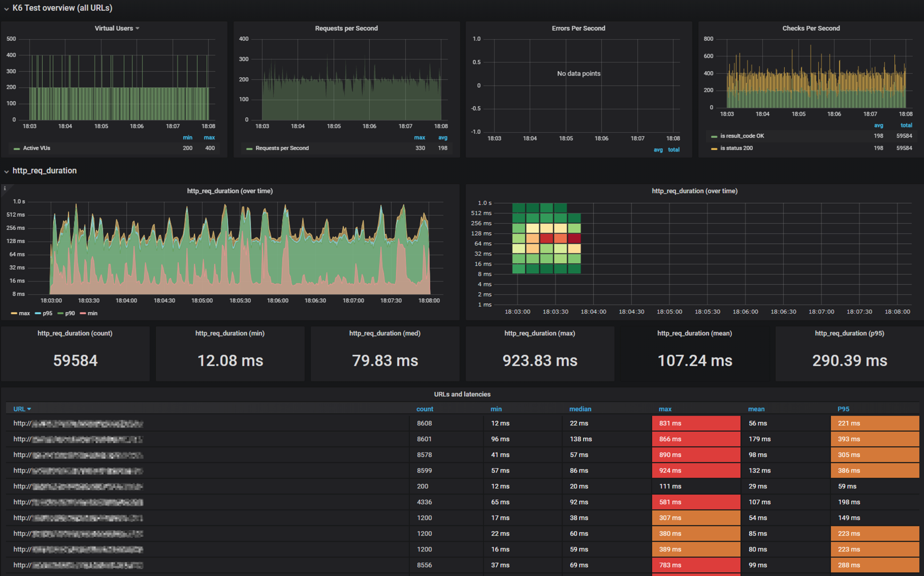Click 'is result_code OK' legend color marker
The image size is (924, 576).
(x=714, y=136)
